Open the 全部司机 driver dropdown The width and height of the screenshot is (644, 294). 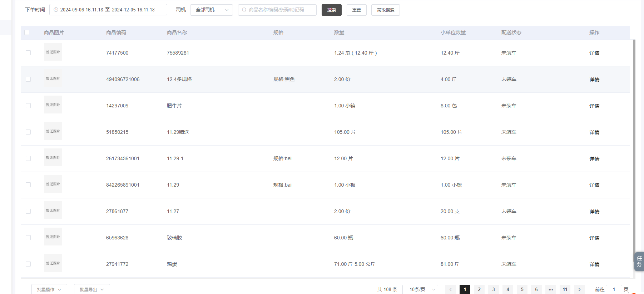212,10
